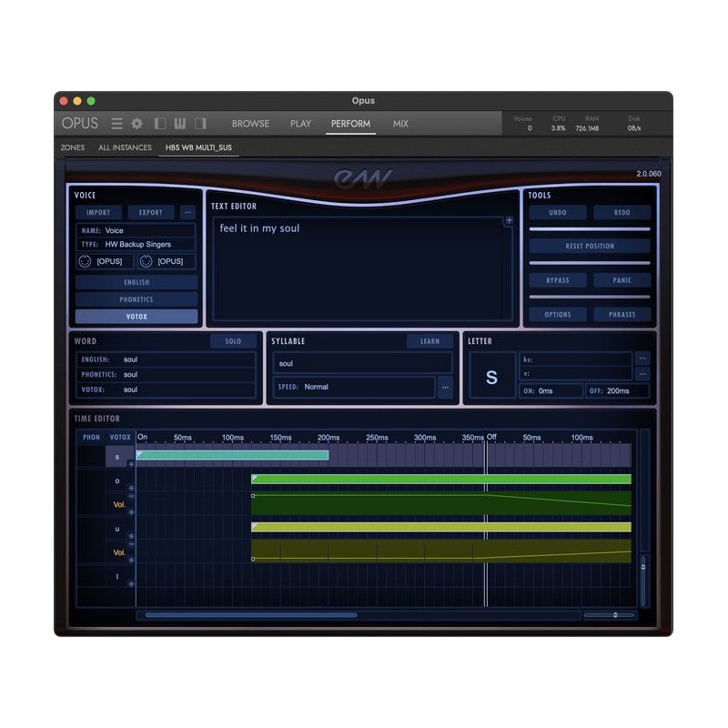
Task: Add lane with plus on the u row
Action: point(131,536)
